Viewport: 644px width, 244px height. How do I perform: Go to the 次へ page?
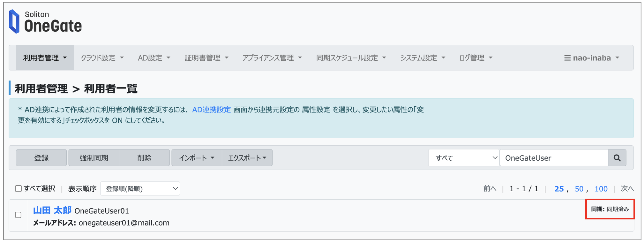(x=627, y=188)
